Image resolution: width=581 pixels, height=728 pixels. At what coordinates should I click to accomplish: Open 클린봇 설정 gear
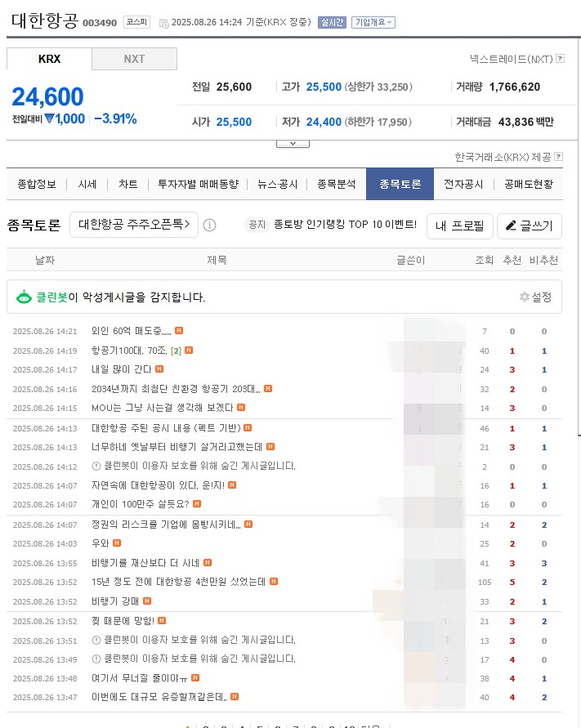click(x=525, y=297)
